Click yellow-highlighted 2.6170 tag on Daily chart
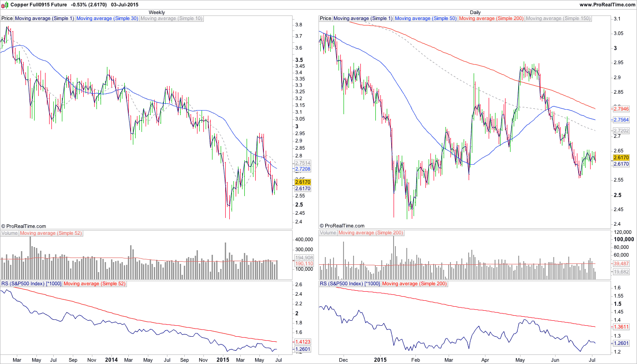 [x=621, y=157]
